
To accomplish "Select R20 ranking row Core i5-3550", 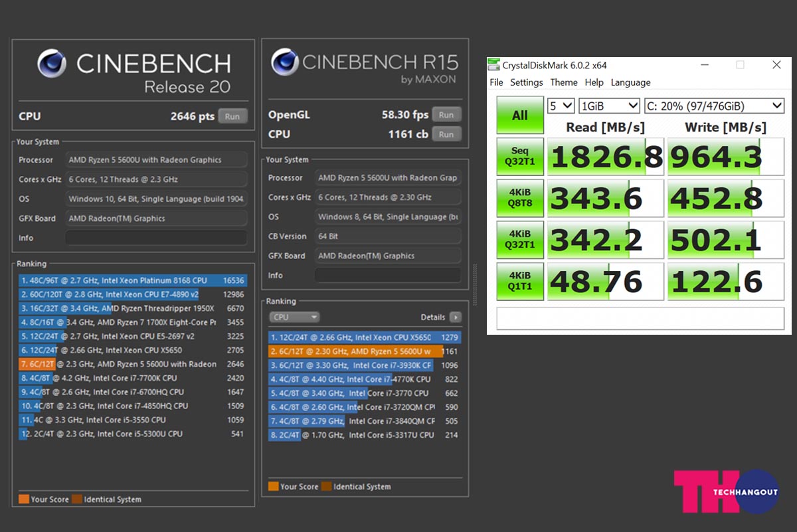I will point(133,420).
